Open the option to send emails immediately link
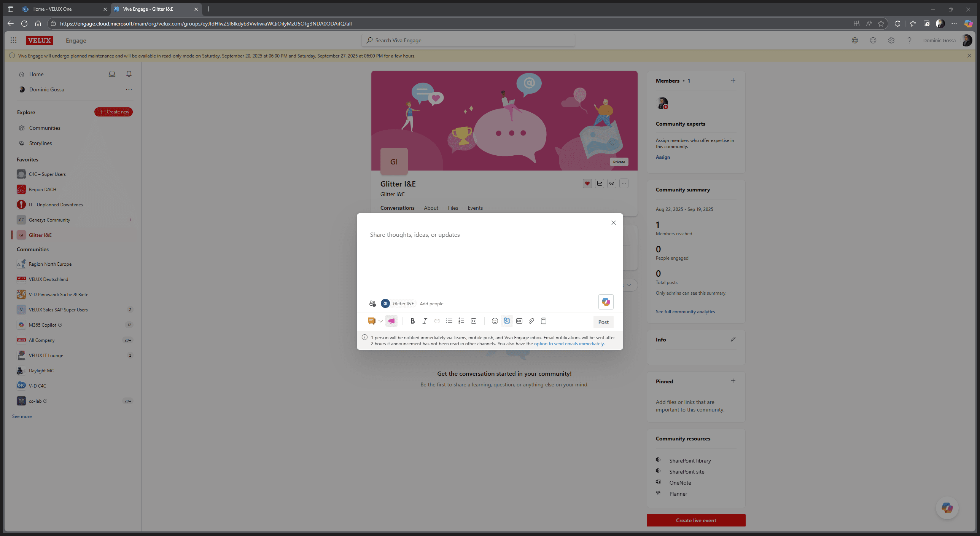 pyautogui.click(x=569, y=343)
